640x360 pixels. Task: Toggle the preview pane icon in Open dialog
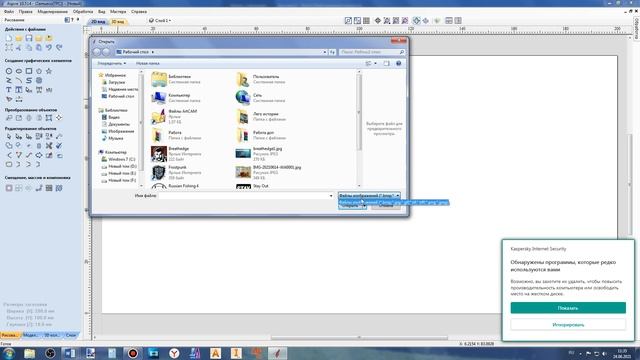pos(387,64)
